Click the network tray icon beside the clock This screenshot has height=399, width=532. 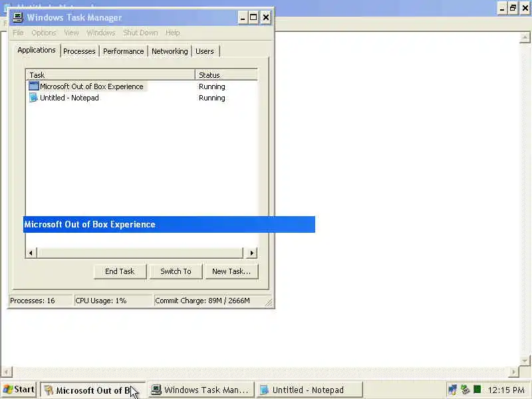pyautogui.click(x=452, y=390)
